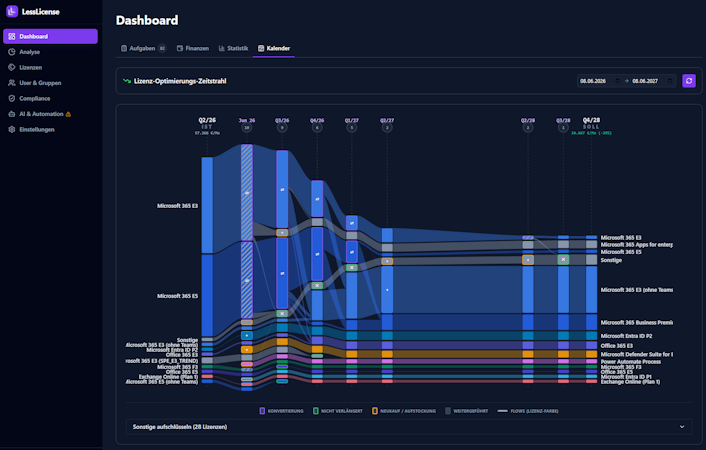Image resolution: width=706 pixels, height=450 pixels.
Task: Click the purple refresh button
Action: point(689,81)
